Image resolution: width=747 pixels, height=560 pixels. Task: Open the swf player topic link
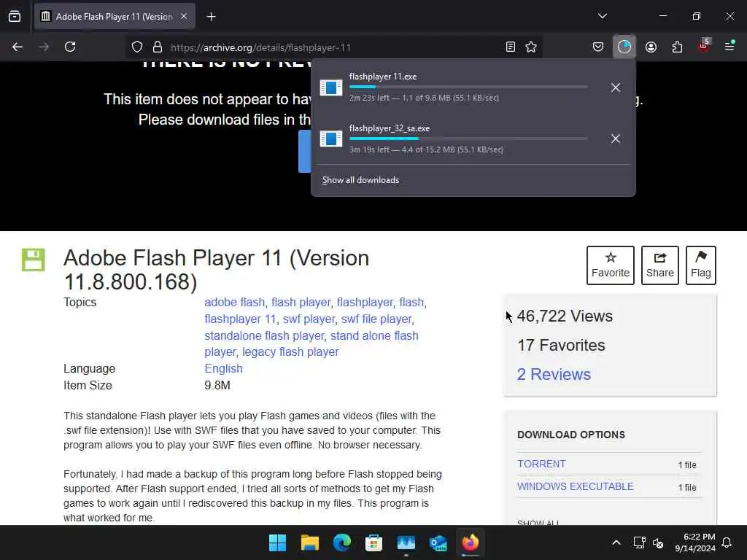309,319
